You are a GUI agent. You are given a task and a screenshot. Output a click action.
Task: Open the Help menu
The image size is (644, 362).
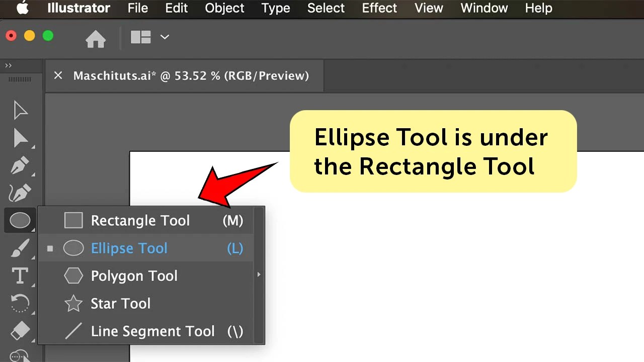(x=539, y=8)
